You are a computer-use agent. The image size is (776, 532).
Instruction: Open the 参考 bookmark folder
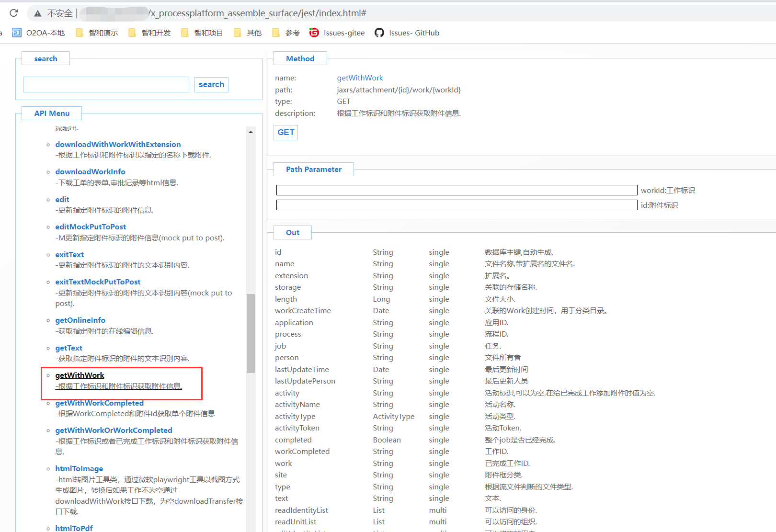pos(286,33)
